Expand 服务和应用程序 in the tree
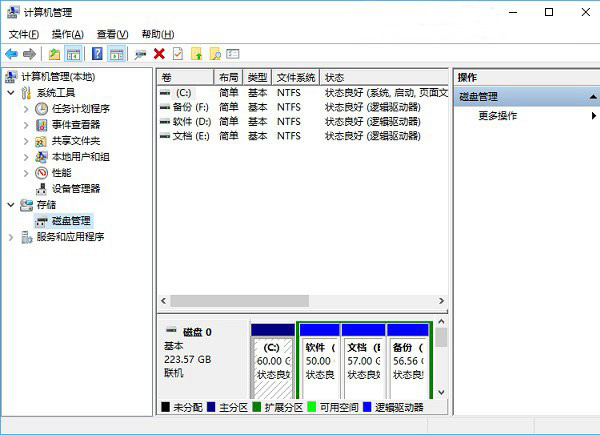The width and height of the screenshot is (600, 435). [11, 237]
